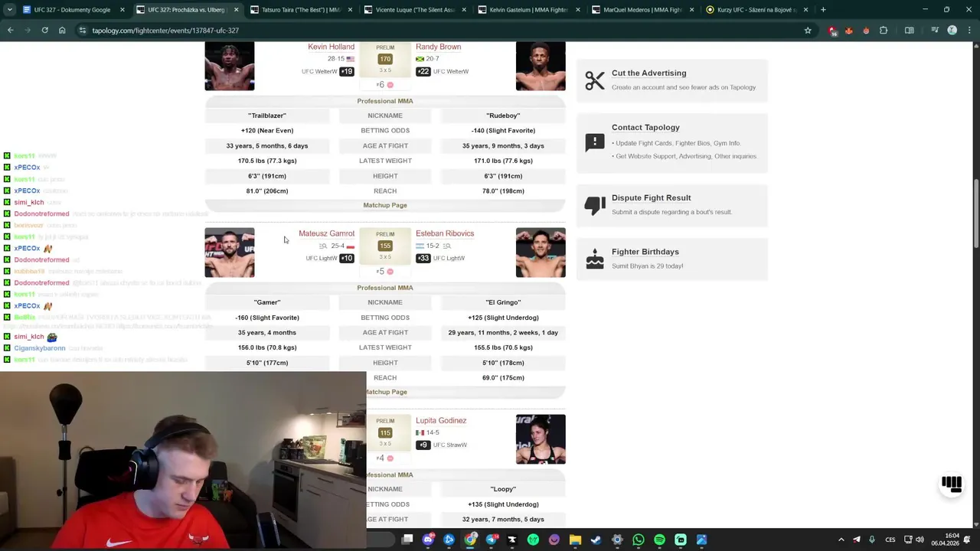Screen dimensions: 980x551
Task: Click the scissors Cut the Advertising icon
Action: point(595,80)
